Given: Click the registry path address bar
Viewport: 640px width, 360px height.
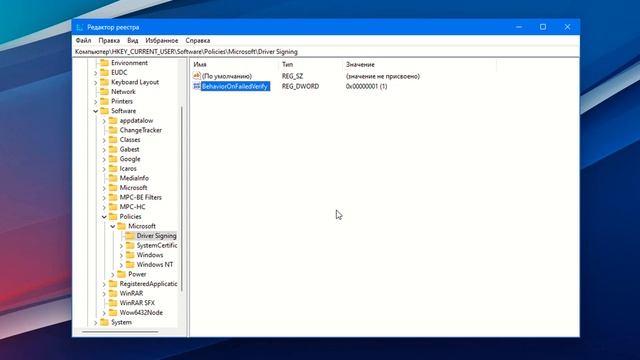Looking at the screenshot, I should [326, 52].
